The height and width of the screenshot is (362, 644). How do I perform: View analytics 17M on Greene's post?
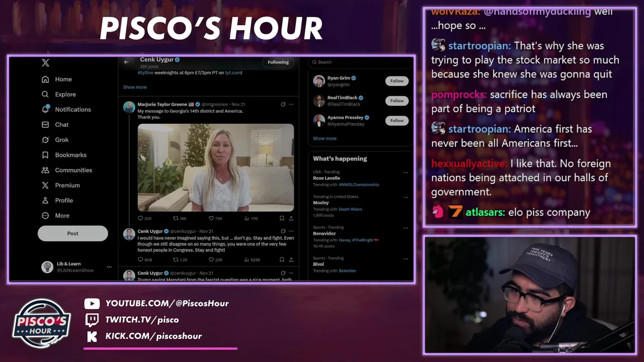coord(251,218)
